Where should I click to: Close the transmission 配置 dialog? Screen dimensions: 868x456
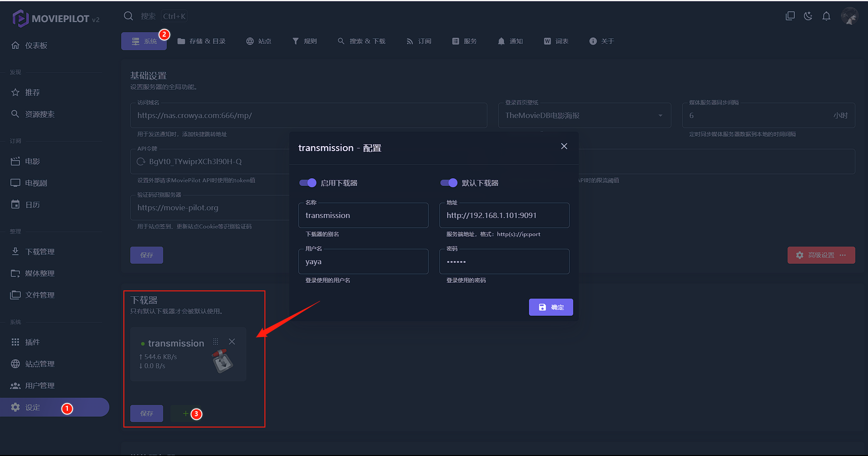click(564, 146)
